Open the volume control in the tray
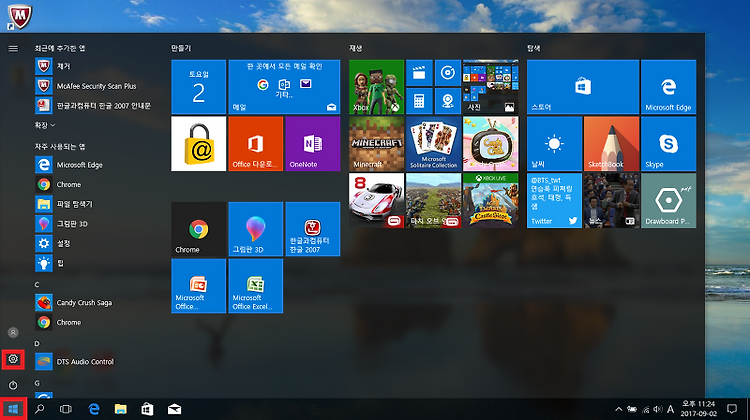The image size is (750, 420). (658, 409)
